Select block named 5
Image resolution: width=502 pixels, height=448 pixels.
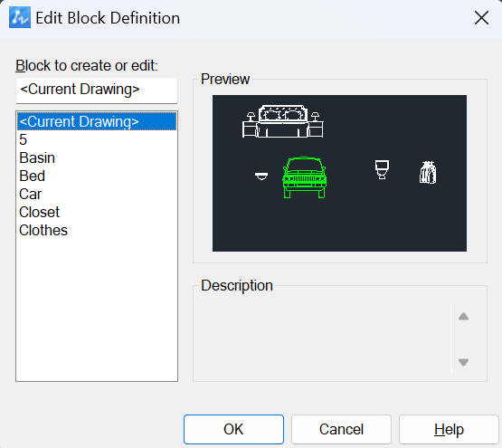click(97, 139)
